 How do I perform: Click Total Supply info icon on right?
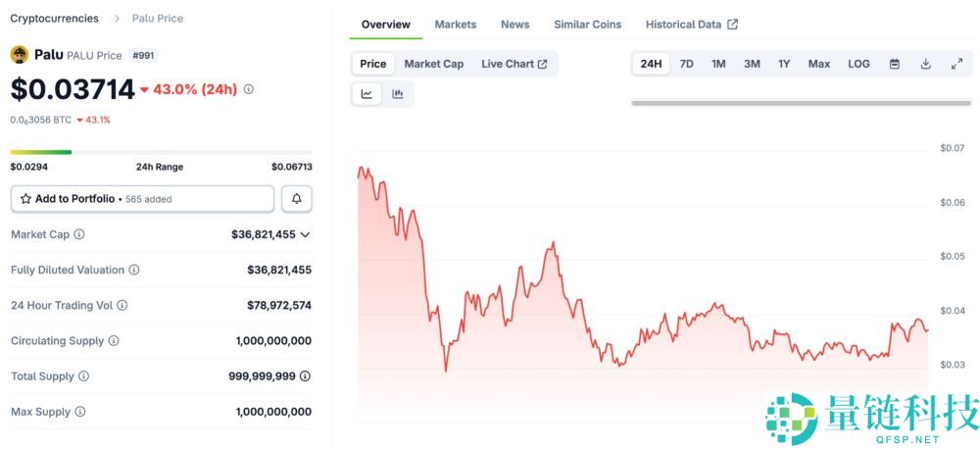306,376
